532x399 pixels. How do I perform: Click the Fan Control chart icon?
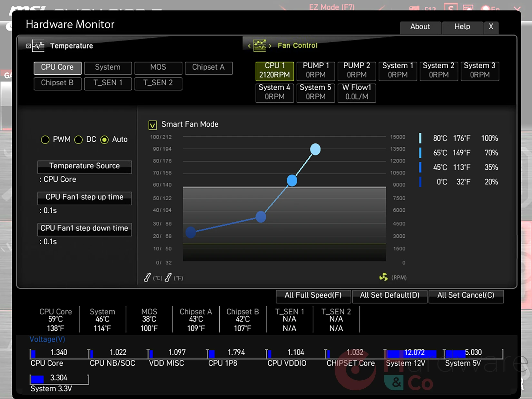[x=260, y=45]
